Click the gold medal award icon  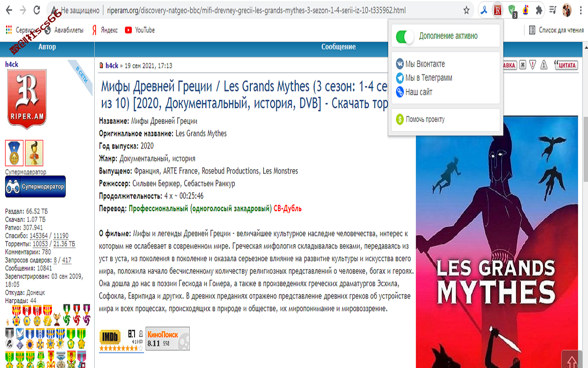(x=14, y=153)
